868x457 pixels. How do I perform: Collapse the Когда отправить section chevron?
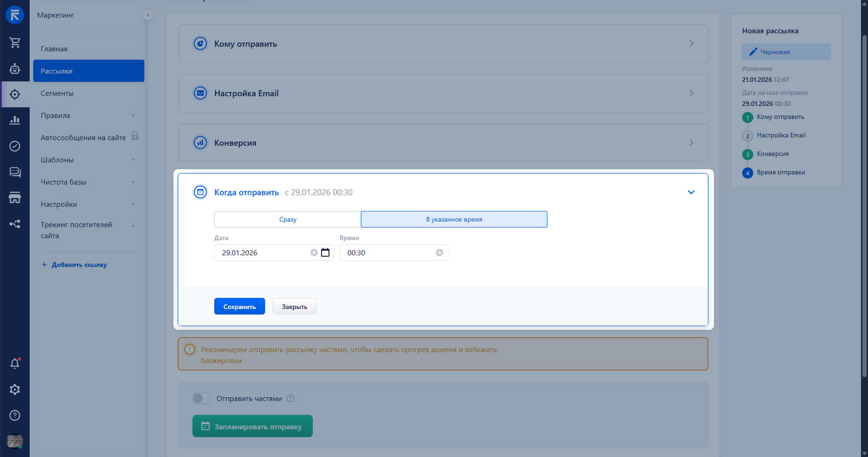pyautogui.click(x=691, y=192)
